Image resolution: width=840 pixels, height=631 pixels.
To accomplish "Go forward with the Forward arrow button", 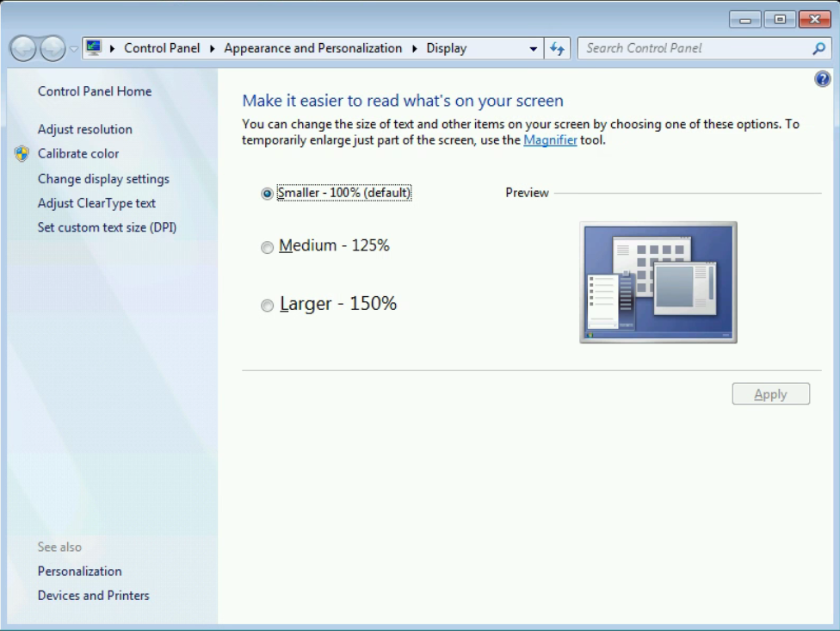I will (x=52, y=49).
